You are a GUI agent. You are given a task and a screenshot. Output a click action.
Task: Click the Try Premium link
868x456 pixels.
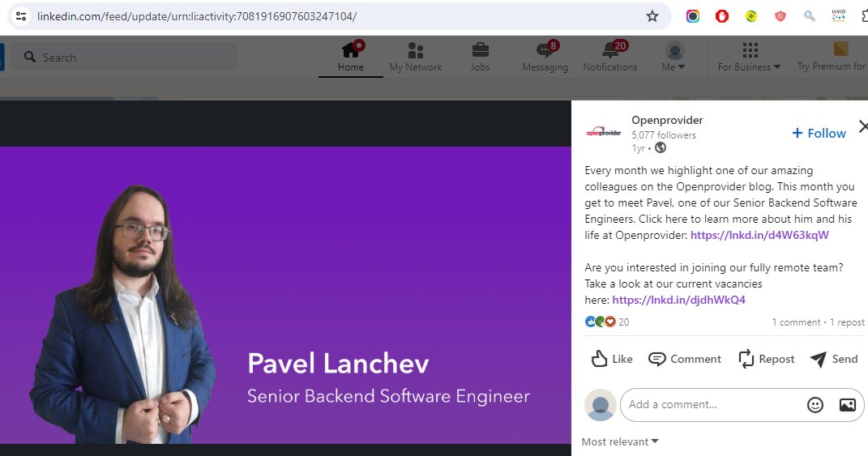pyautogui.click(x=832, y=57)
